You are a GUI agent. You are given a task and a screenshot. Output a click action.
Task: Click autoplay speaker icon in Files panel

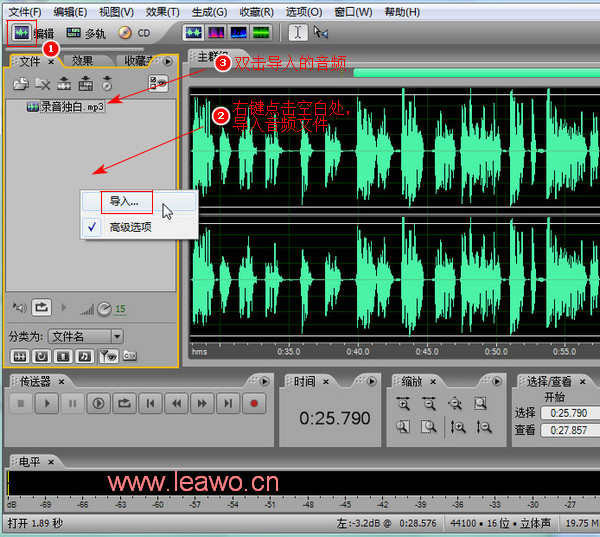[x=20, y=307]
